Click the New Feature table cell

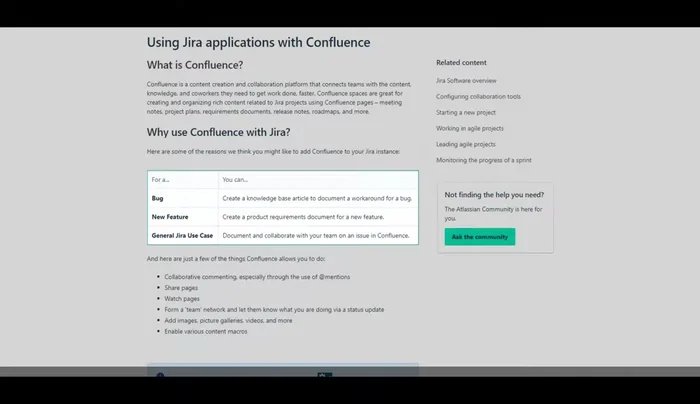pos(183,217)
